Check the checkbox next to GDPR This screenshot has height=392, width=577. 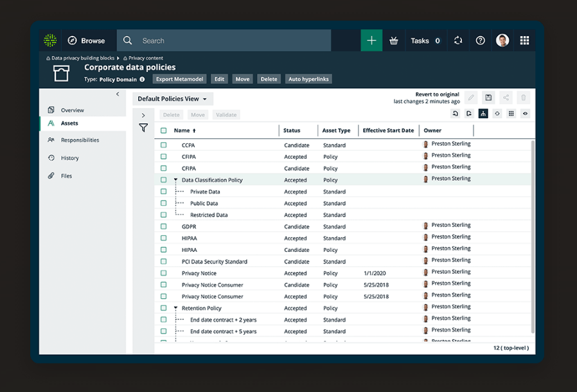click(163, 226)
